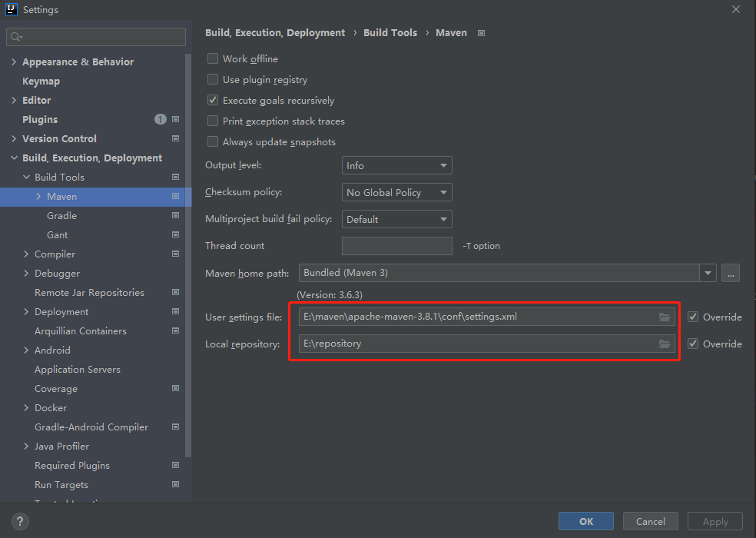This screenshot has width=756, height=538.
Task: Enable the Work offline checkbox
Action: pos(213,59)
